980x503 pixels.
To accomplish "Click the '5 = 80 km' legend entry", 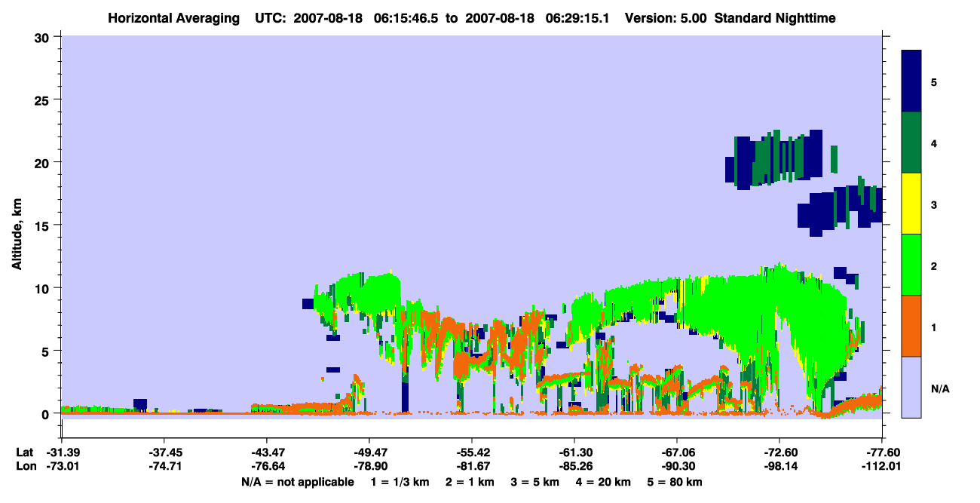I will coord(676,482).
